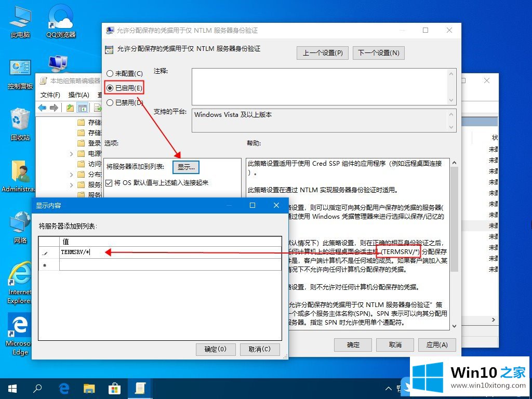532x399 pixels.
Task: Open the Administrator user folder icon
Action: tap(19, 176)
